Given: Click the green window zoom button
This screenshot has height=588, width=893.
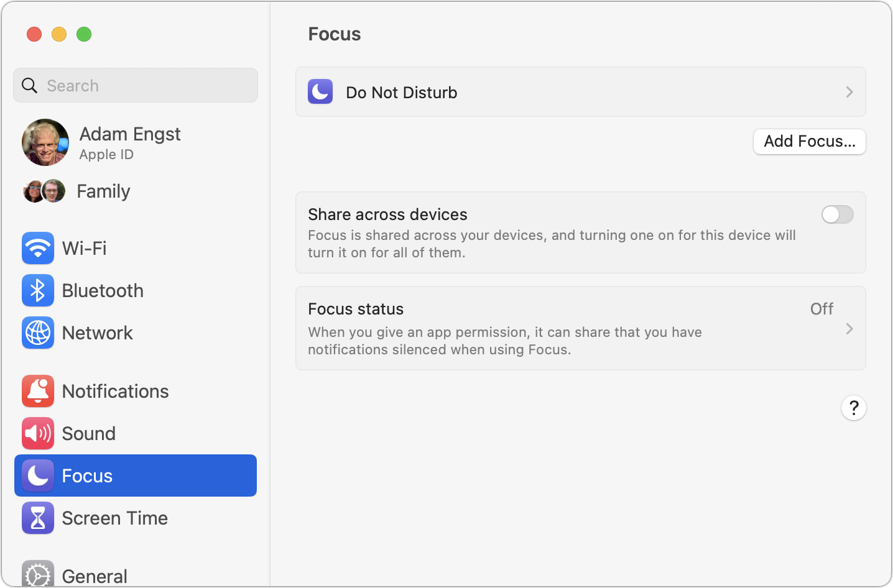Looking at the screenshot, I should click(84, 34).
